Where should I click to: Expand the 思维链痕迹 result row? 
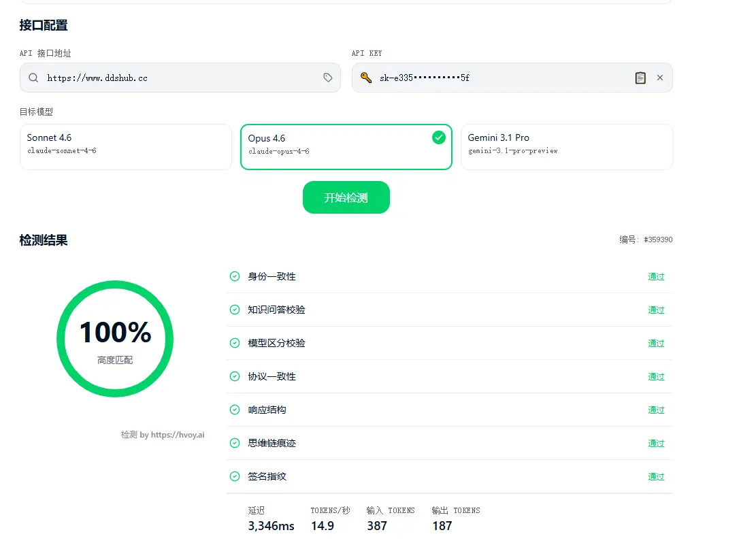pyautogui.click(x=449, y=444)
